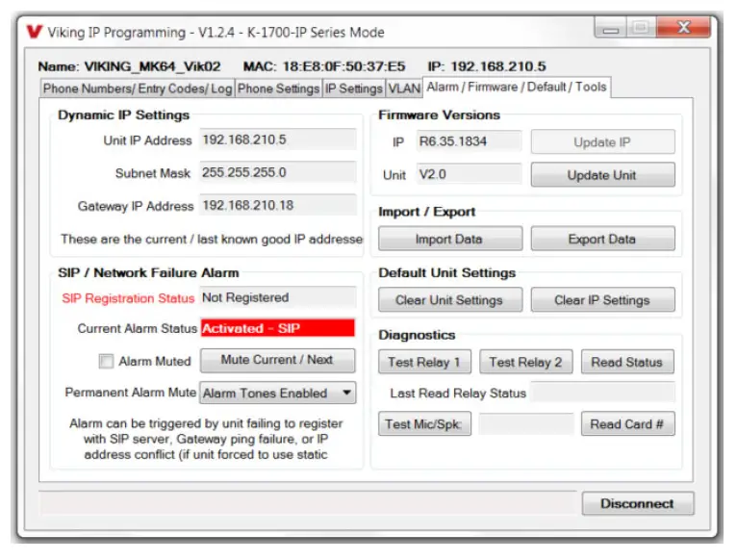This screenshot has width=737, height=560.
Task: Click the Clear Unit Settings button
Action: pyautogui.click(x=450, y=300)
